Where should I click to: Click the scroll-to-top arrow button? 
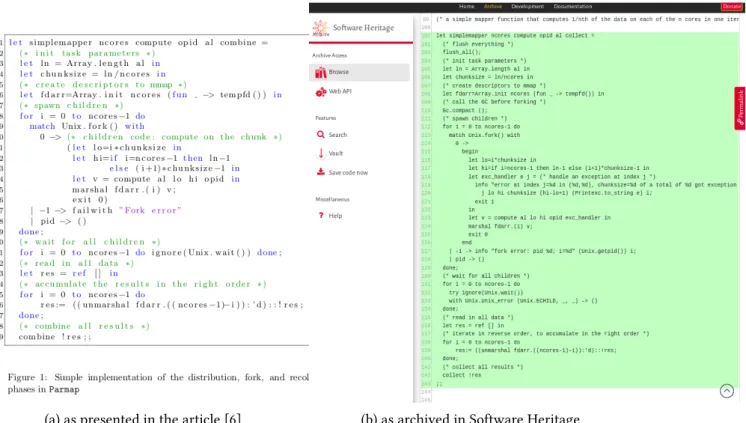click(x=726, y=391)
